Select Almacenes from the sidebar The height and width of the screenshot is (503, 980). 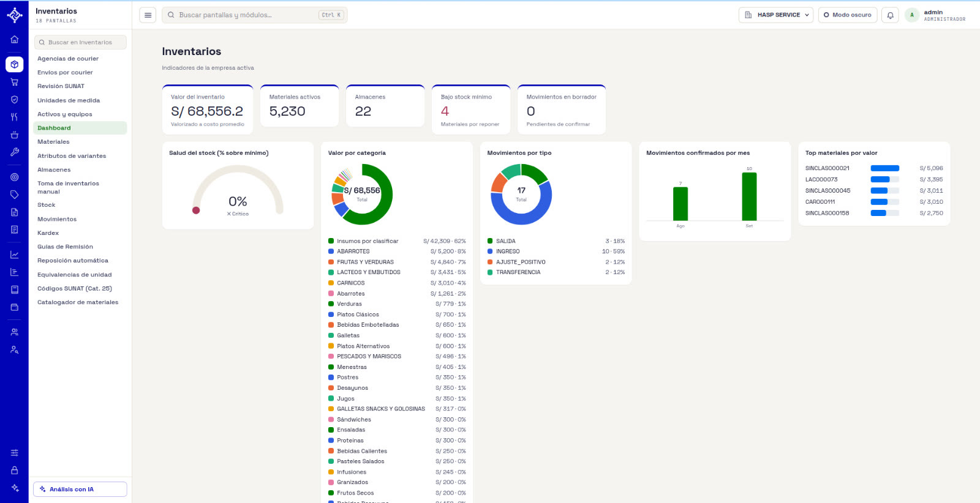80,170
